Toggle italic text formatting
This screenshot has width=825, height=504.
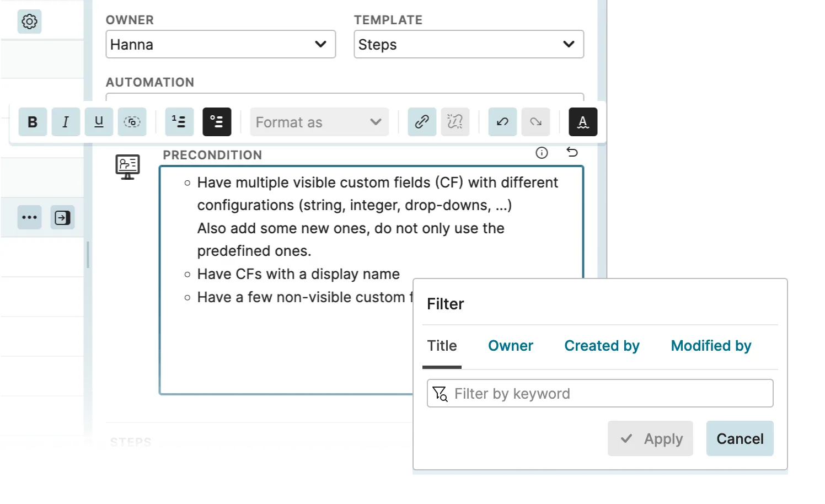click(66, 122)
